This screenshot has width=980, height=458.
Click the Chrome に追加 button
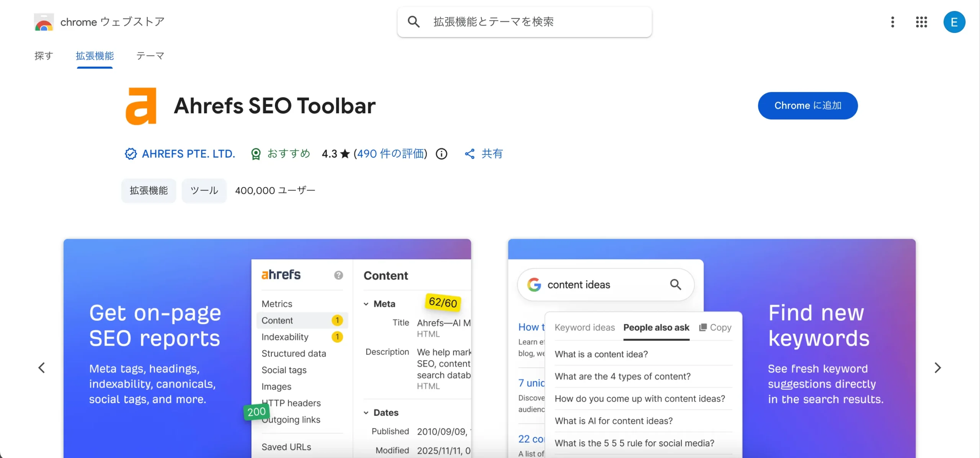coord(808,106)
